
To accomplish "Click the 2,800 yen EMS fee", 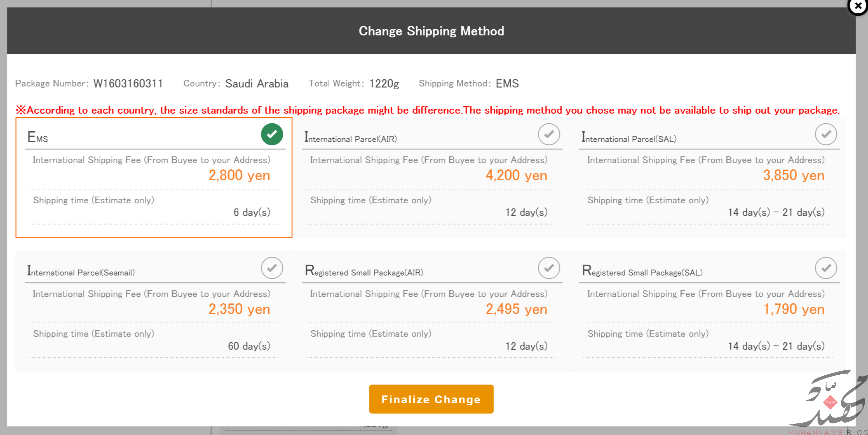I will (239, 175).
